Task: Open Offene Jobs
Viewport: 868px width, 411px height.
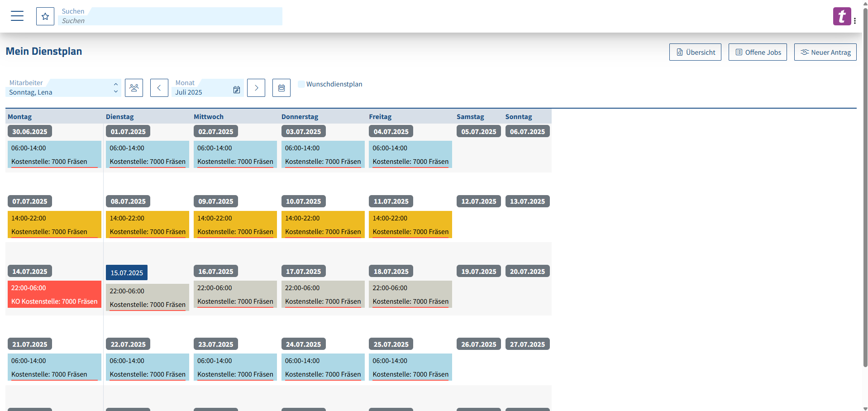Action: click(x=757, y=52)
